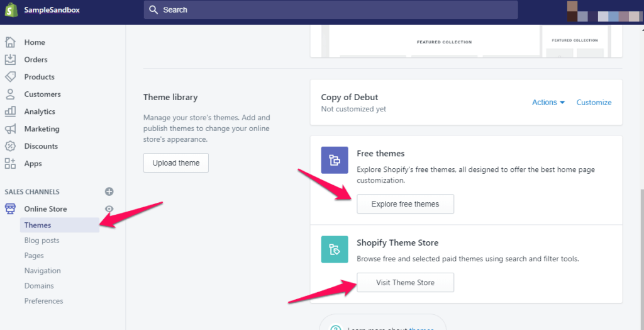Go to Navigation settings
Image resolution: width=644 pixels, height=330 pixels.
point(42,271)
